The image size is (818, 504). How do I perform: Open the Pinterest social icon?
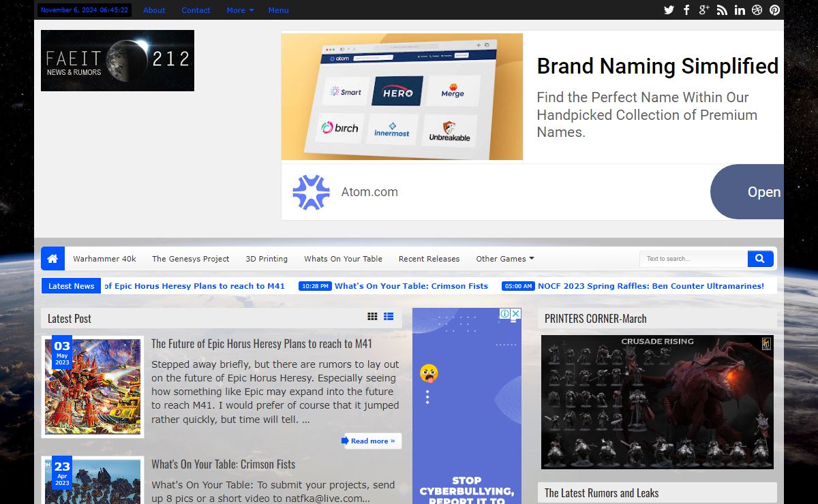(775, 10)
